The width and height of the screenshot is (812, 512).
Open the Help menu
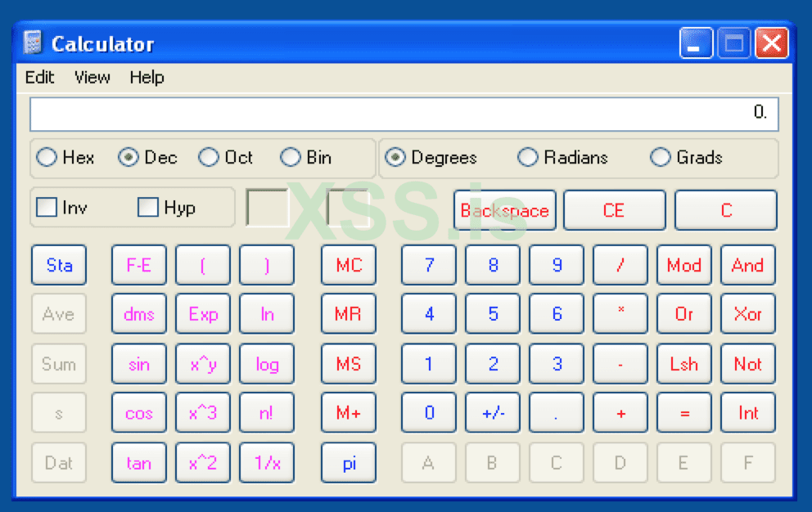click(147, 78)
